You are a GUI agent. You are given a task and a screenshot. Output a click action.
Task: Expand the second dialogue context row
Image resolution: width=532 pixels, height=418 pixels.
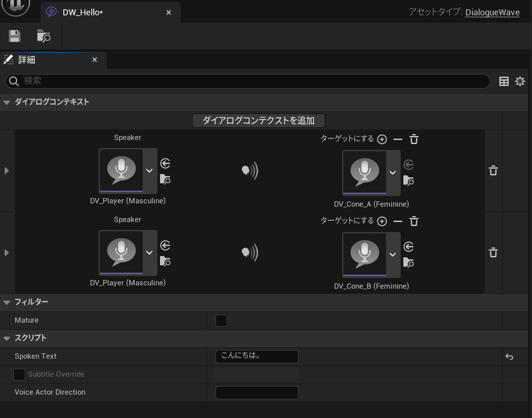[x=7, y=253]
